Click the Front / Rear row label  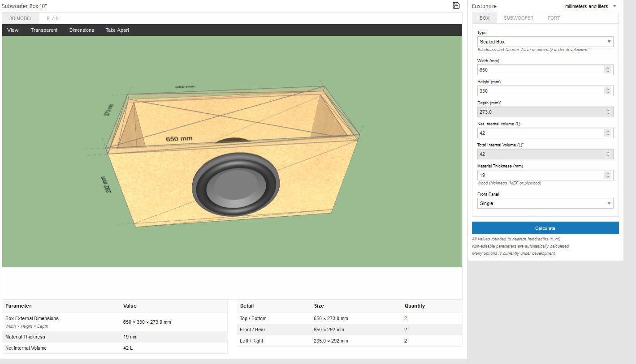point(253,330)
